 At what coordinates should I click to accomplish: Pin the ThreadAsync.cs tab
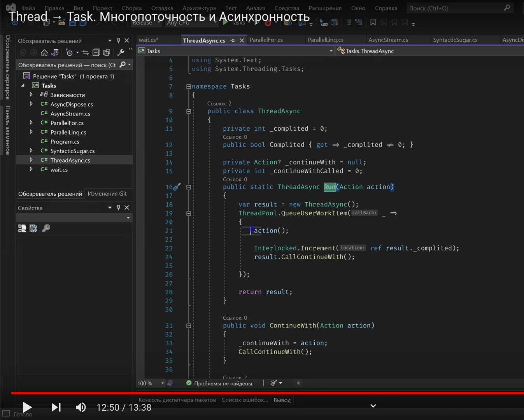pos(233,40)
